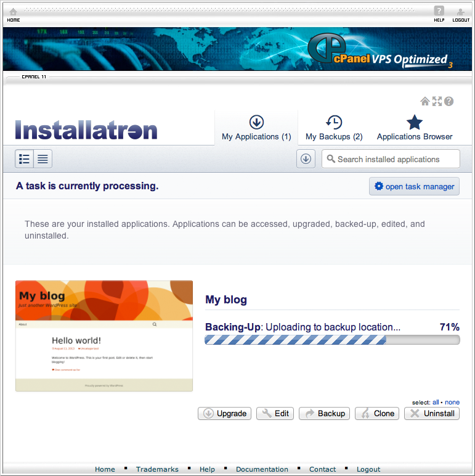The image size is (475, 476).
Task: Click footer Trademarks link
Action: (157, 469)
